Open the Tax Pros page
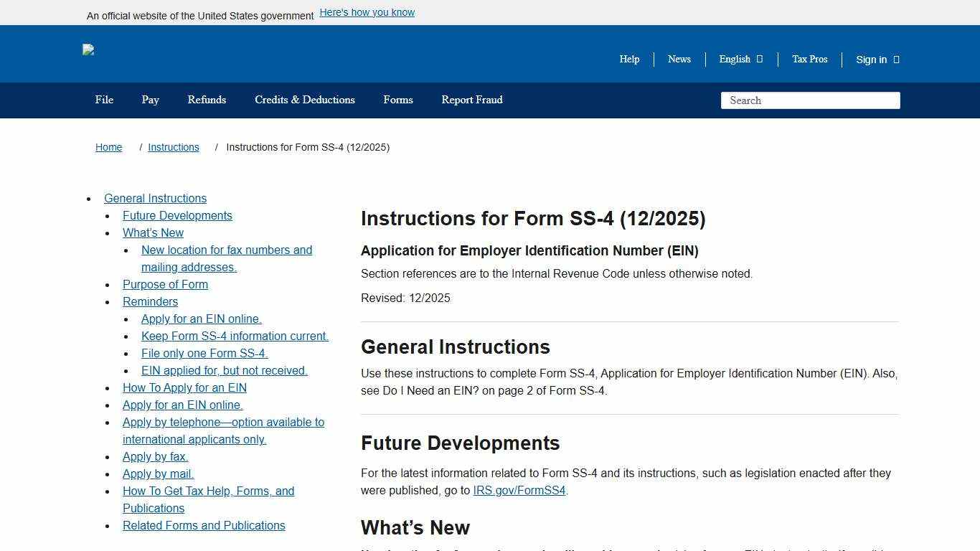This screenshot has height=551, width=980. tap(809, 60)
